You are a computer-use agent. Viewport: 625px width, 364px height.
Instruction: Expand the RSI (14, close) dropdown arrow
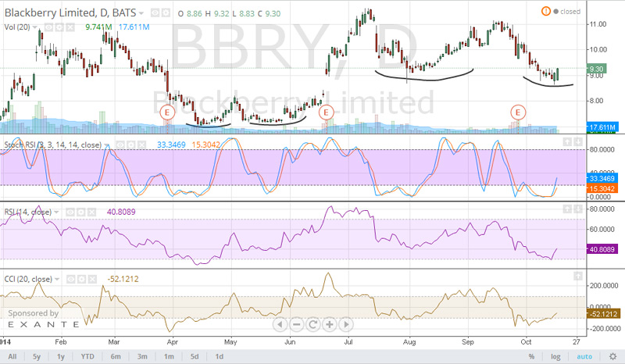(56, 212)
